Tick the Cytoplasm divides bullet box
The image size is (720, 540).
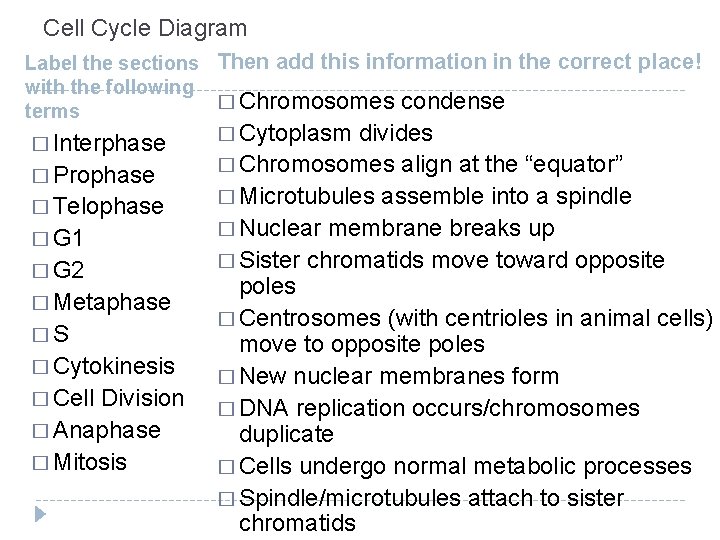click(226, 134)
